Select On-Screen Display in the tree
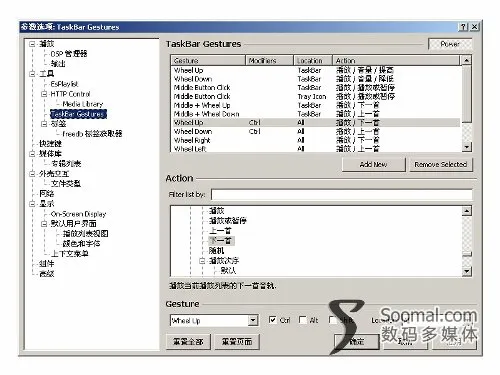 pos(78,214)
